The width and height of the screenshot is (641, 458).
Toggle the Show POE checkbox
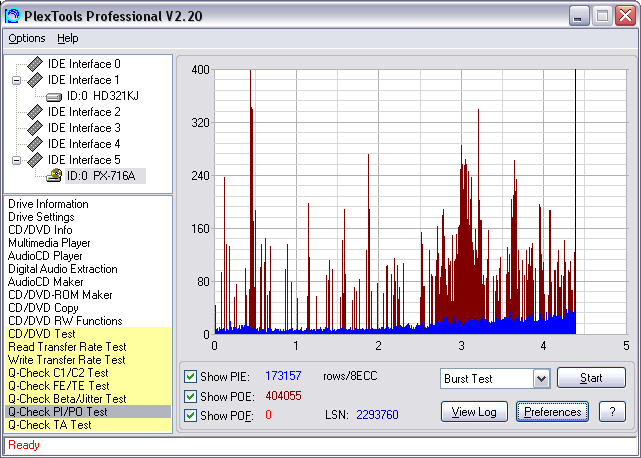[x=190, y=396]
